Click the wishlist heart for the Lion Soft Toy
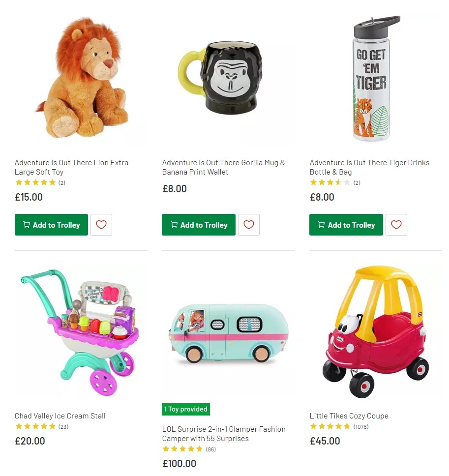The height and width of the screenshot is (476, 449). pyautogui.click(x=101, y=225)
